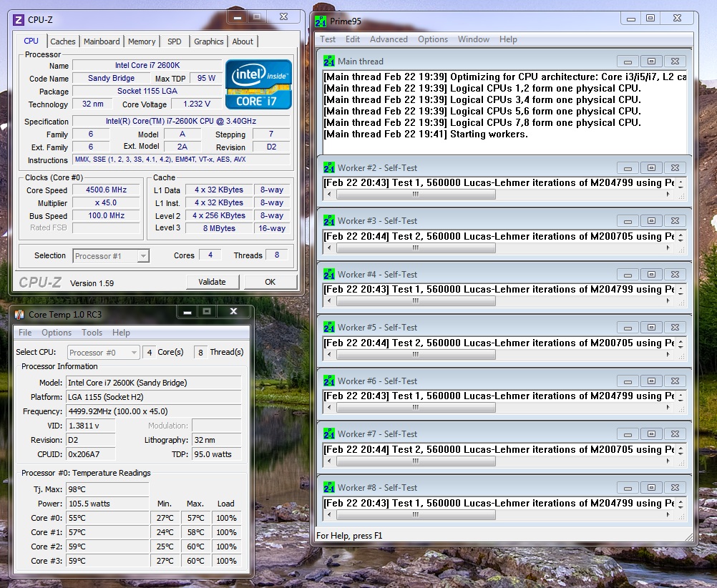Select the CPU tab in CPU-Z
Screen dimensions: 717x588
pos(31,41)
